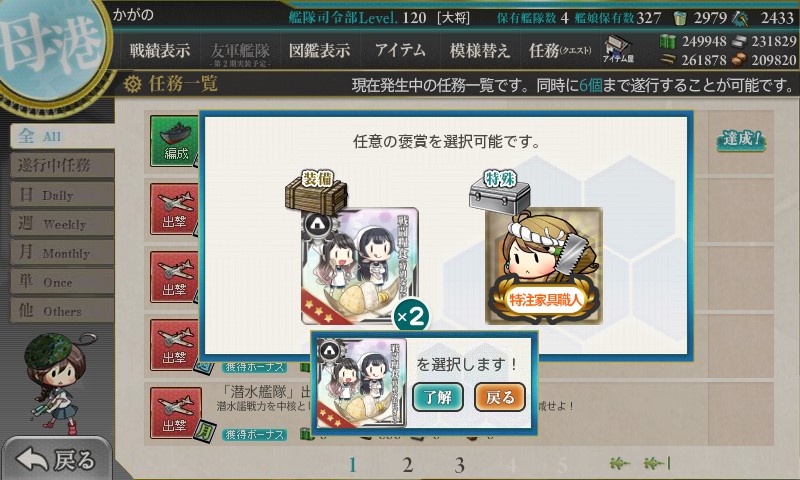Show 遂行中任務 active quests tab
This screenshot has height=480, width=800.
point(62,165)
